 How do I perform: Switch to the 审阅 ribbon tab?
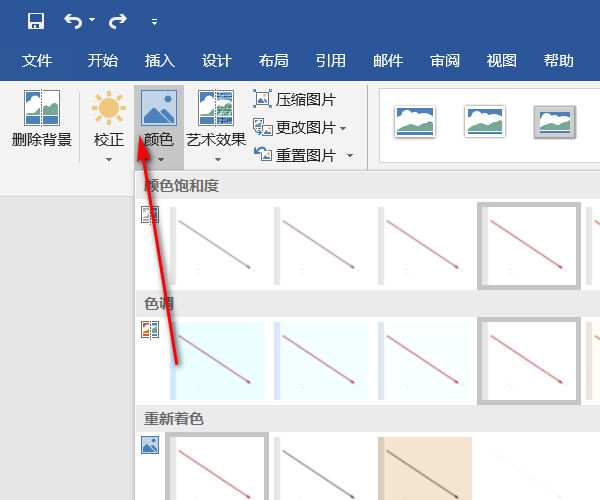coord(445,60)
